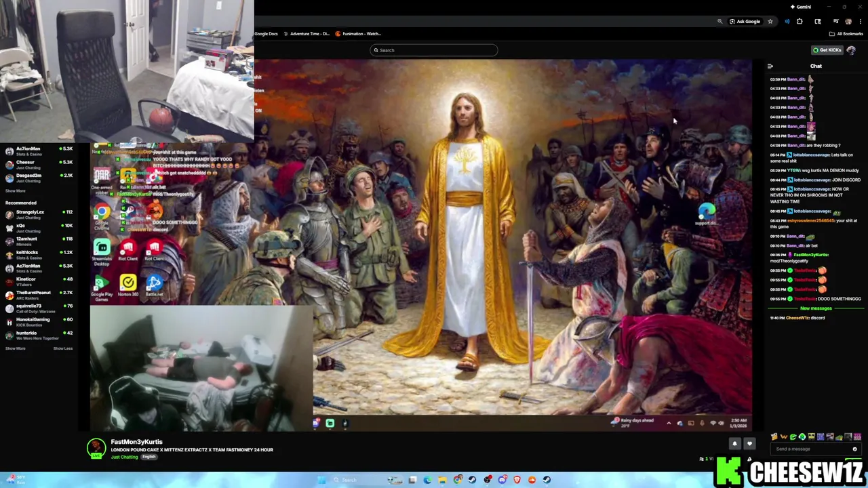868x488 pixels.
Task: Click the Just Chatting category link
Action: [x=124, y=457]
